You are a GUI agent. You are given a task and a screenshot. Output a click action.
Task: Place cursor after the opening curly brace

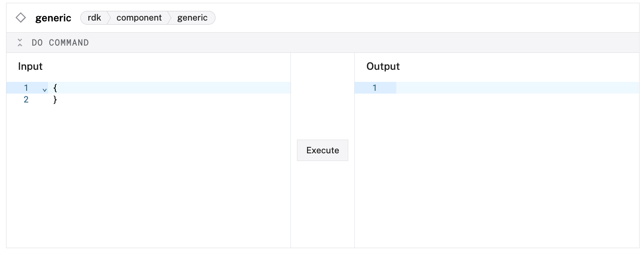pyautogui.click(x=58, y=88)
